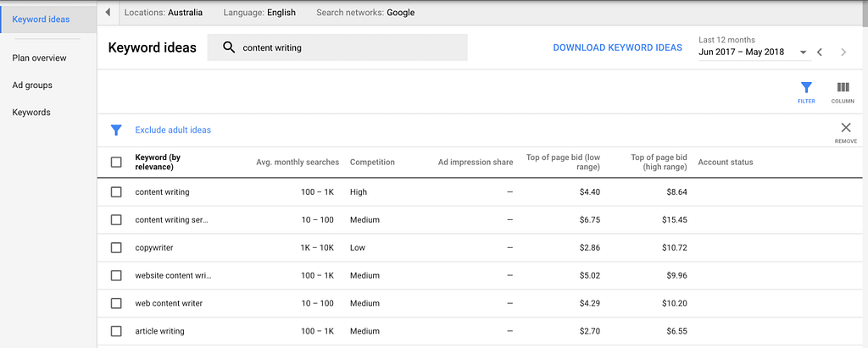This screenshot has height=348, width=868.
Task: Select the 'copywriter' row checkbox
Action: pyautogui.click(x=116, y=248)
